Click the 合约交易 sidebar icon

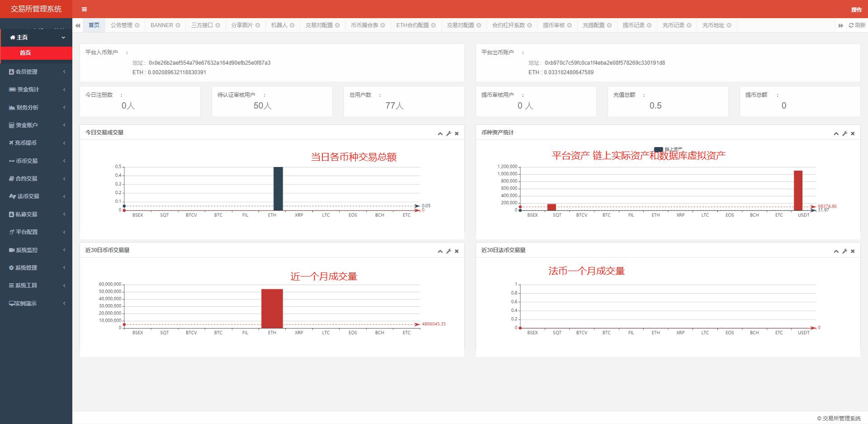point(11,178)
